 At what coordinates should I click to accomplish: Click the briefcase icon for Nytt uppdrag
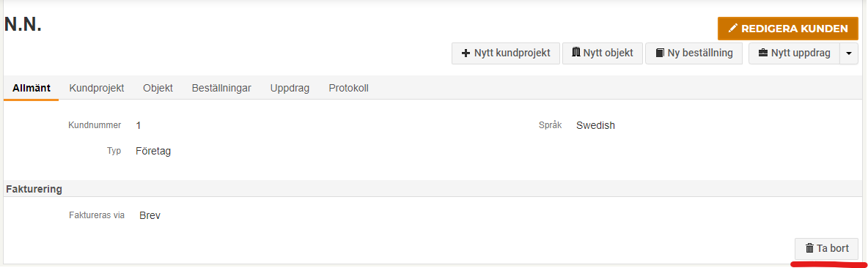pyautogui.click(x=763, y=53)
